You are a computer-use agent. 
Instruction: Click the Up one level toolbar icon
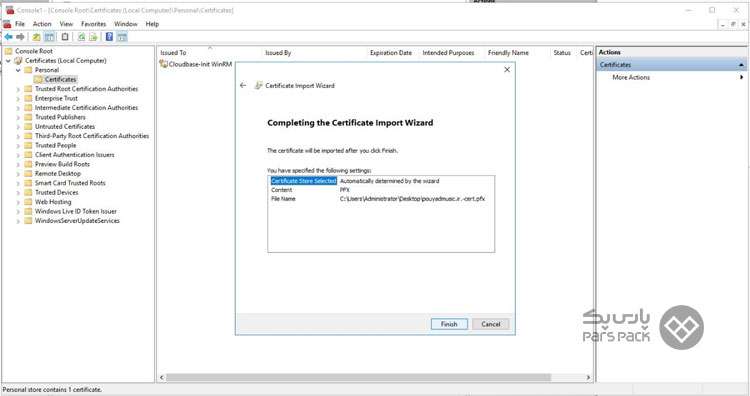[36, 37]
